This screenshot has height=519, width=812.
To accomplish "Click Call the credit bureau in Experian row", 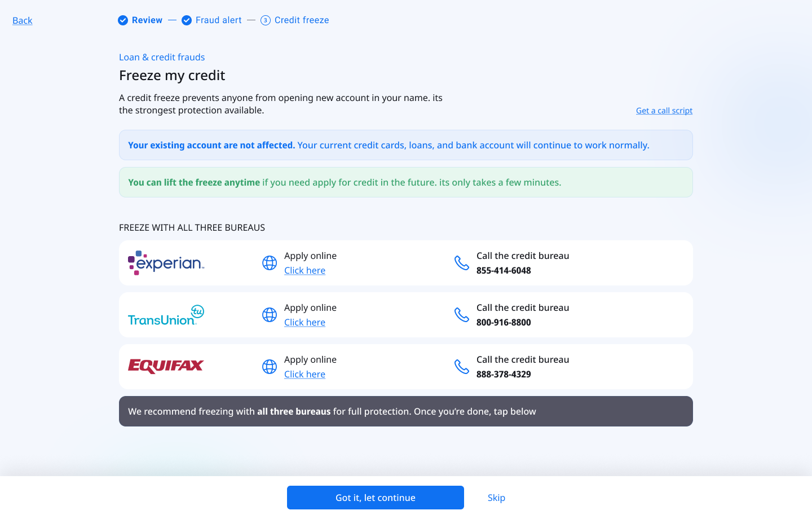I will pos(523,256).
